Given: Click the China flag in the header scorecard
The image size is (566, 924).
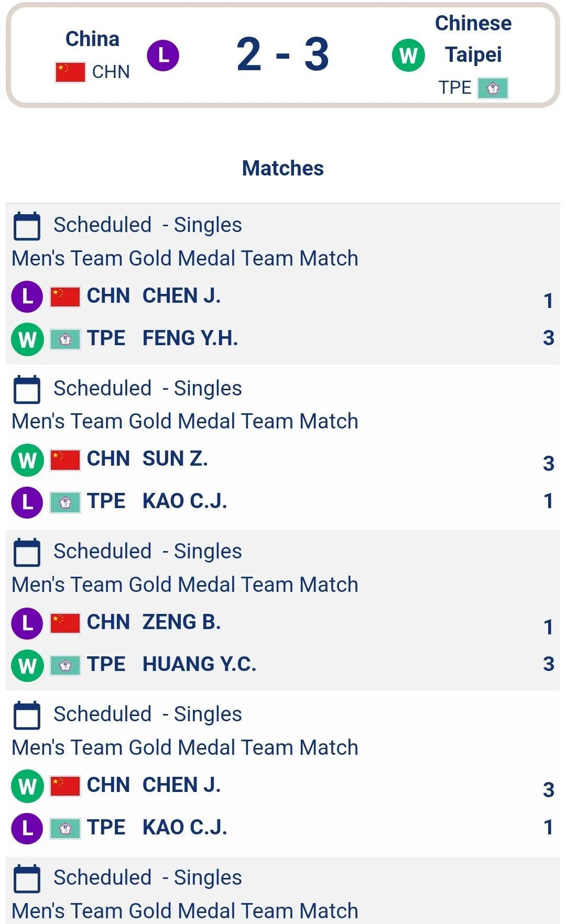Looking at the screenshot, I should (x=70, y=72).
